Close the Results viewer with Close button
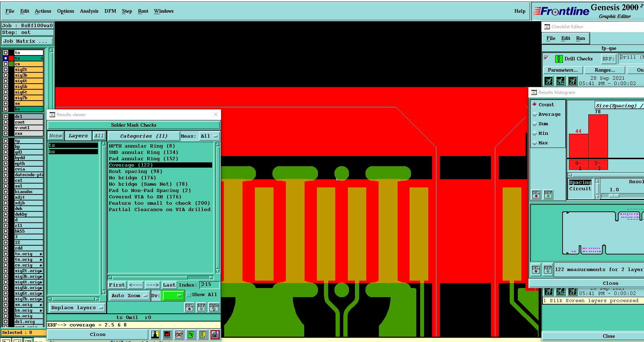Viewport: 644px width, 342px height. click(98, 334)
